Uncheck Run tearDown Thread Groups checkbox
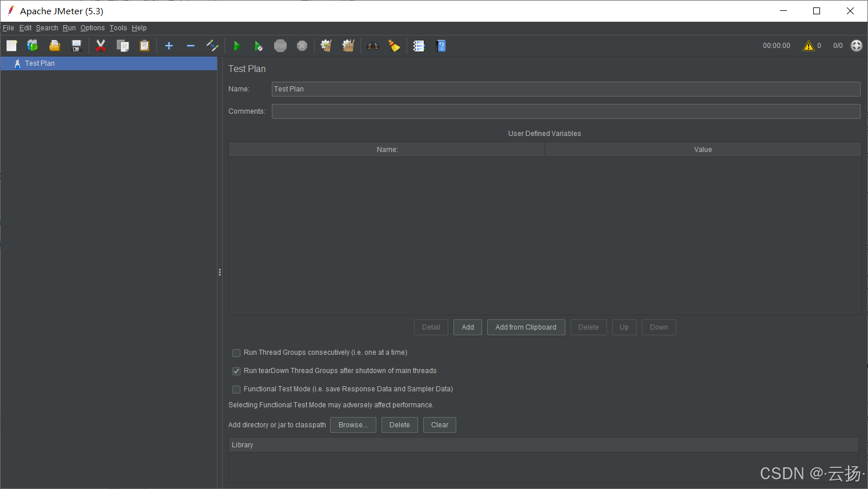868x489 pixels. pyautogui.click(x=236, y=371)
